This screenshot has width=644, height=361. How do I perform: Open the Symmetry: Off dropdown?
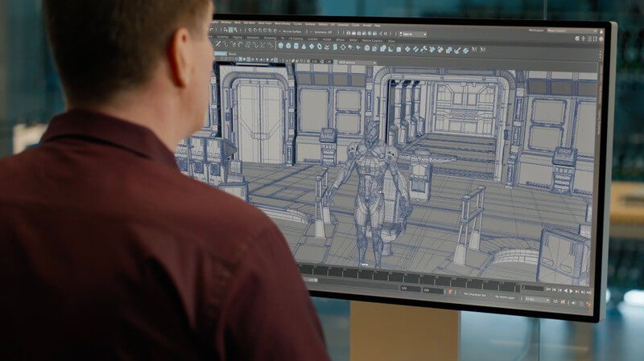point(324,32)
